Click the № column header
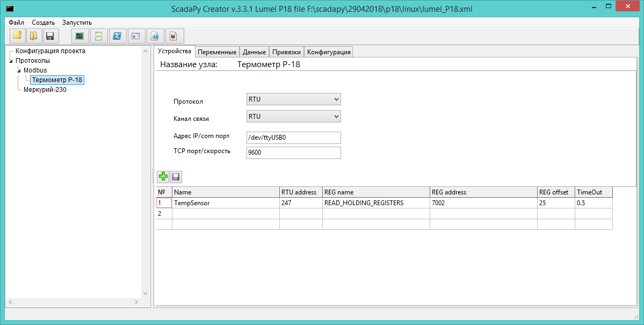 coord(164,192)
